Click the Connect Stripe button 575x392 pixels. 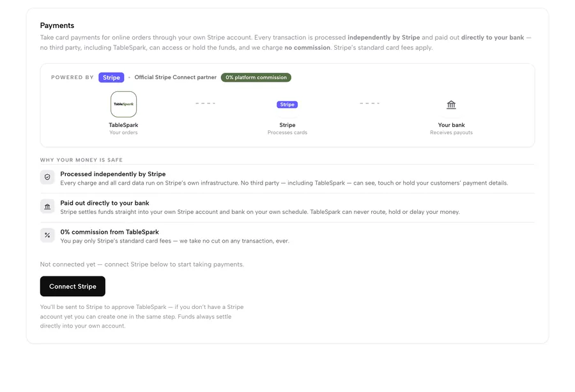point(73,286)
